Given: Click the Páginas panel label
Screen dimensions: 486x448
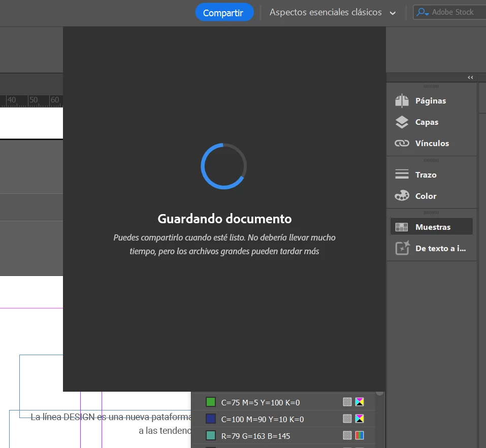Looking at the screenshot, I should (x=431, y=101).
